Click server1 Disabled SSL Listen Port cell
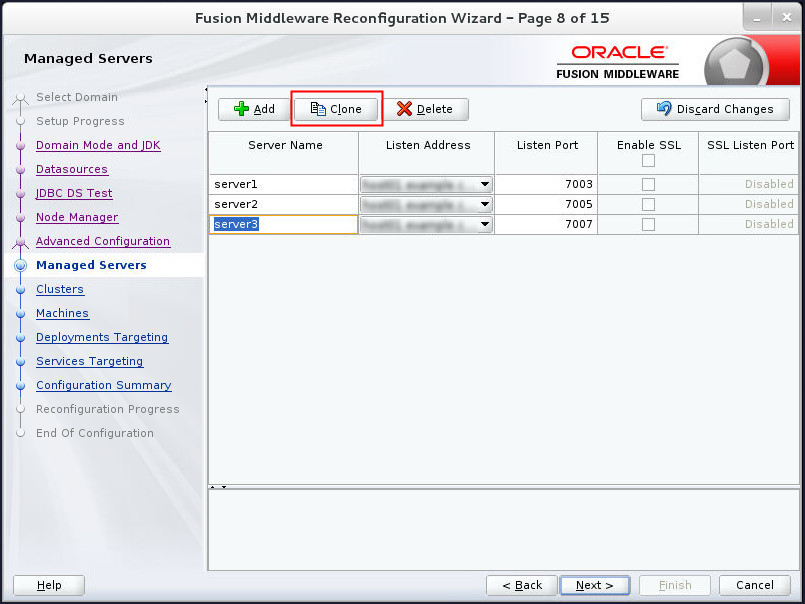The height and width of the screenshot is (604, 805). point(749,184)
